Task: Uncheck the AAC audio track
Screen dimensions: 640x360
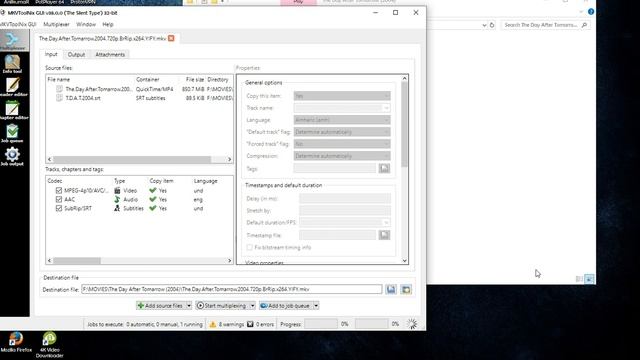Action: (x=59, y=200)
